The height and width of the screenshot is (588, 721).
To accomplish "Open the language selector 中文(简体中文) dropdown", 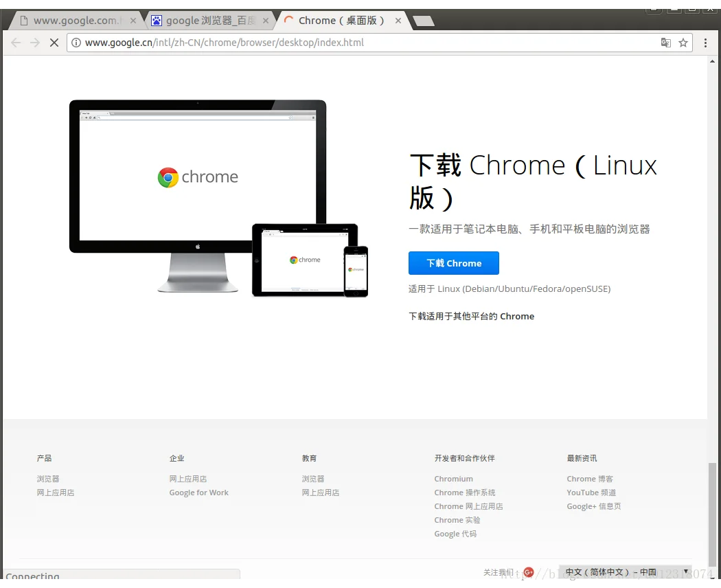I will coord(626,572).
